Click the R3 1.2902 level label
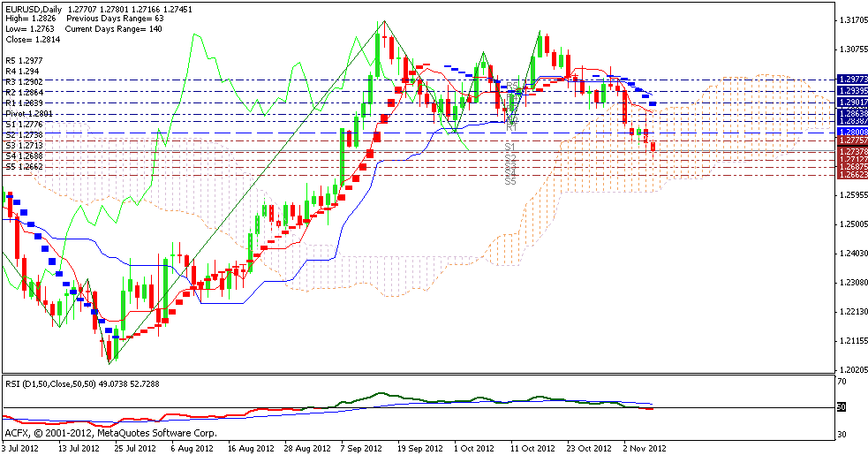This screenshot has width=868, height=455. [22, 81]
